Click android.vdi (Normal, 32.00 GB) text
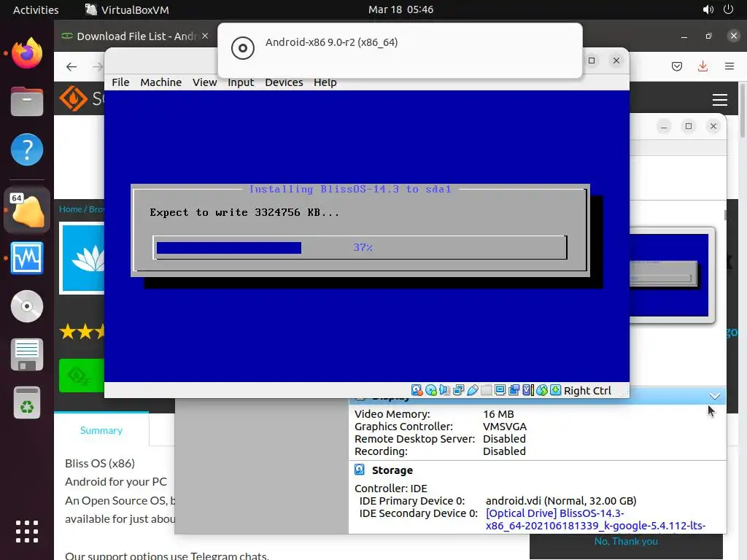Viewport: 747px width, 560px height. [x=561, y=501]
